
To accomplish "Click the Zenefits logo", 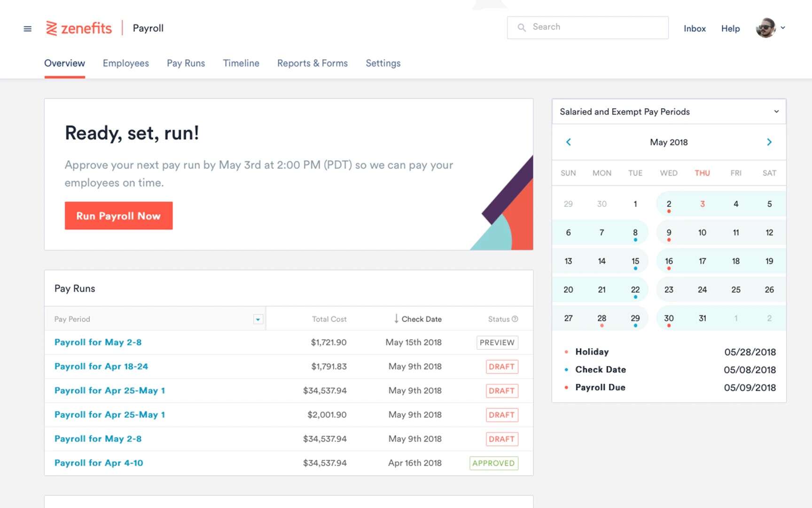I will 78,28.
